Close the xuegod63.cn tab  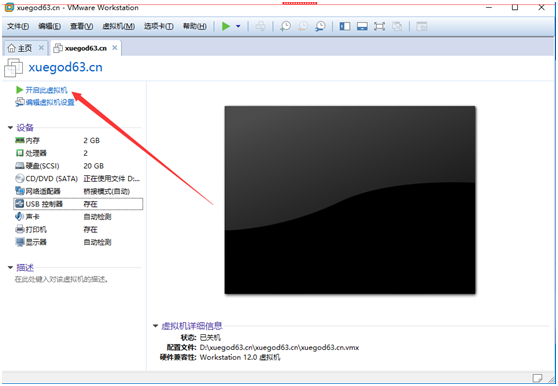click(x=115, y=48)
